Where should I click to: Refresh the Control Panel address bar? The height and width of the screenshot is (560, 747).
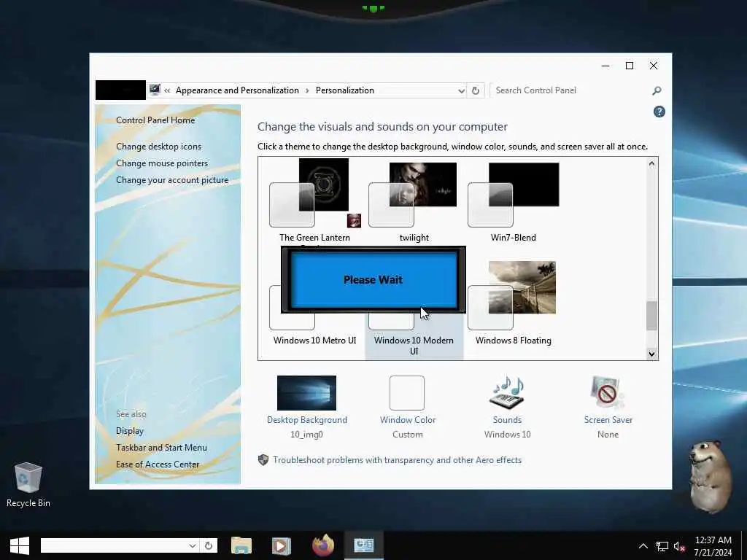click(x=476, y=90)
